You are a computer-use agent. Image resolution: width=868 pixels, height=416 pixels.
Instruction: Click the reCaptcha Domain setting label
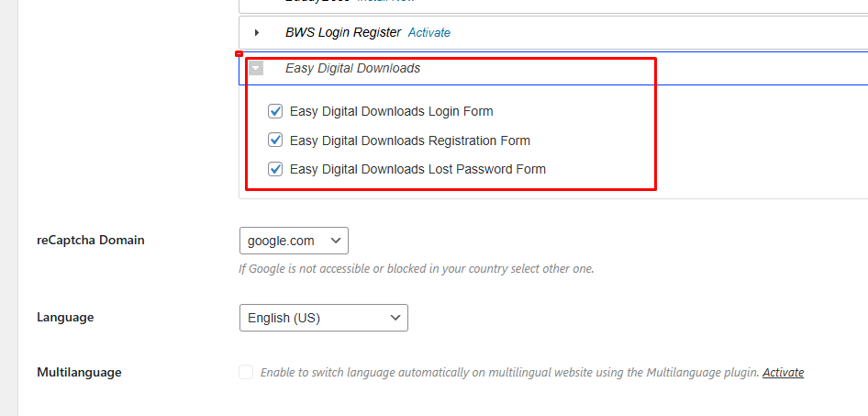91,241
